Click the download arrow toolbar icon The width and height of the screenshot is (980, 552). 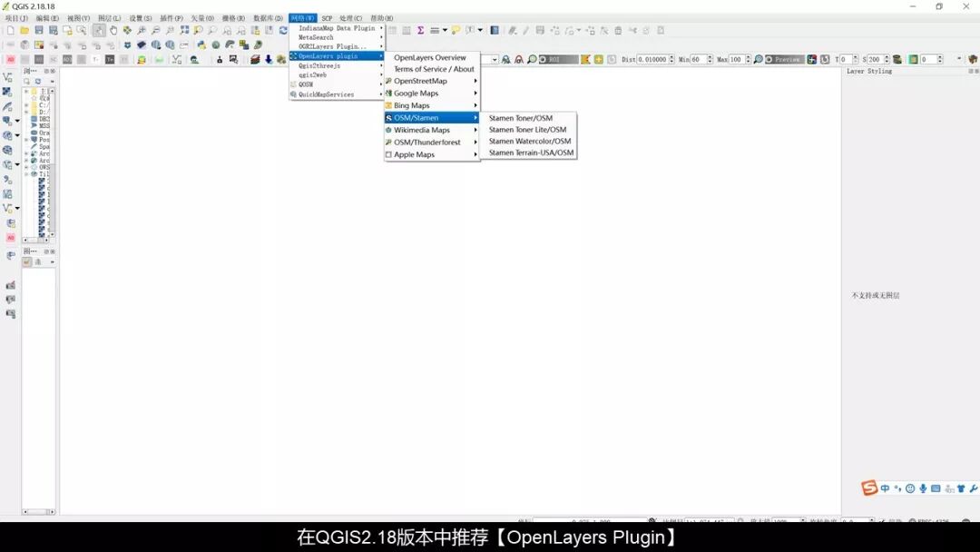click(x=268, y=59)
